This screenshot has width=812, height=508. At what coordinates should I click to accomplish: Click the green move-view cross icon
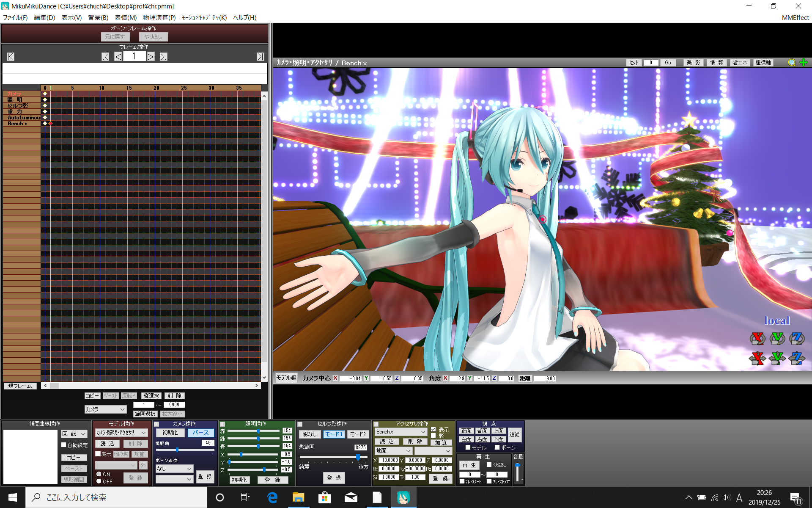[x=804, y=63]
